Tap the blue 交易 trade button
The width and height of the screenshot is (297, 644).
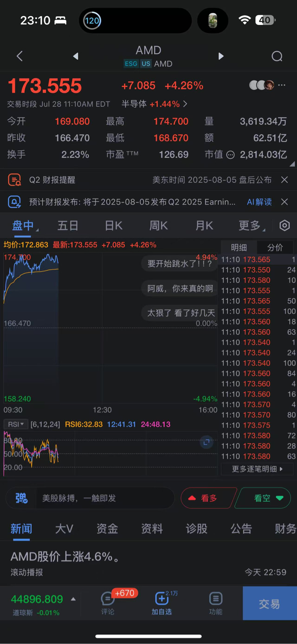pos(270,603)
